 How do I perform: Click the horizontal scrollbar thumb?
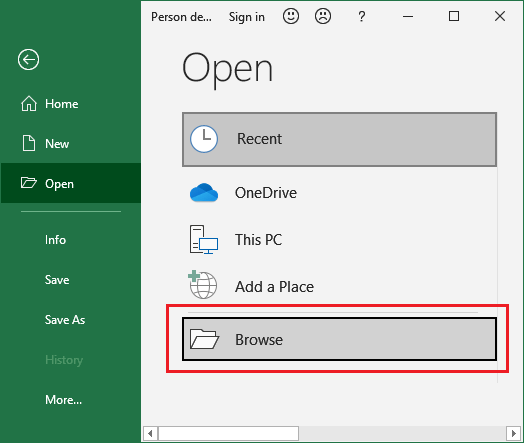click(x=228, y=434)
